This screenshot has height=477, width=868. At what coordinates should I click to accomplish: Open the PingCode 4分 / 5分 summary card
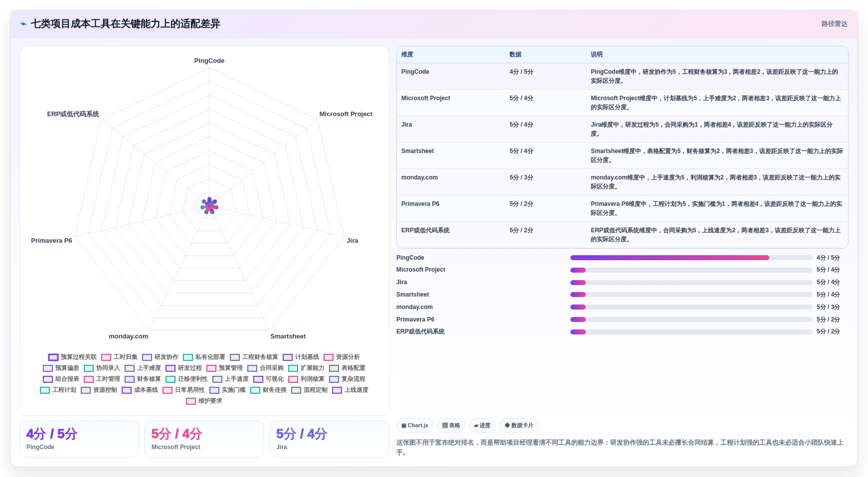coord(79,439)
